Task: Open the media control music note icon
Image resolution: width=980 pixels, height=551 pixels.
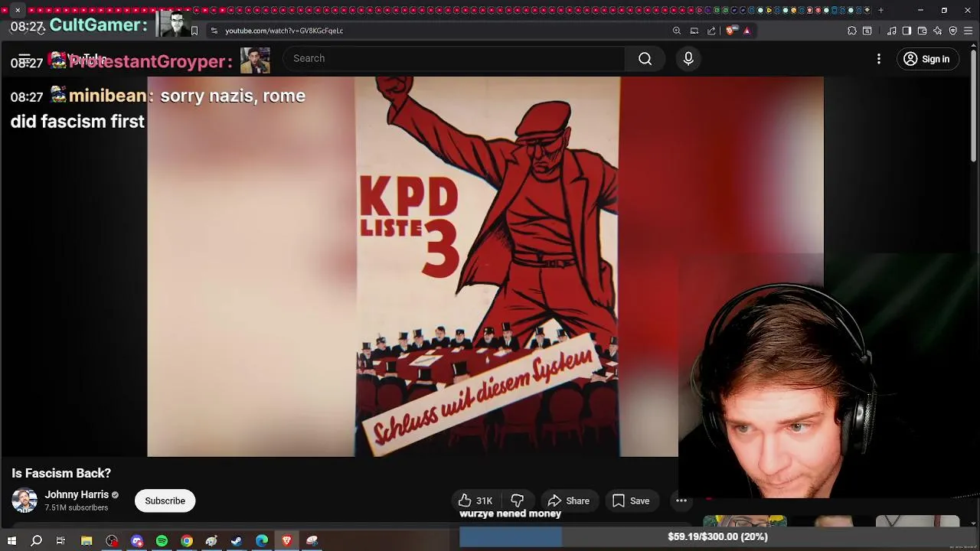Action: [x=892, y=31]
